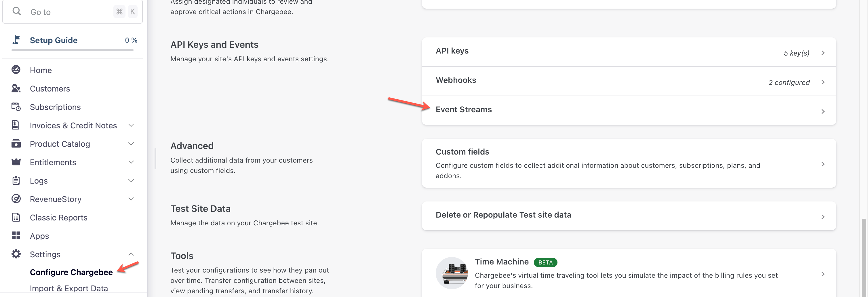868x297 pixels.
Task: Click the Home dashboard icon
Action: 16,70
